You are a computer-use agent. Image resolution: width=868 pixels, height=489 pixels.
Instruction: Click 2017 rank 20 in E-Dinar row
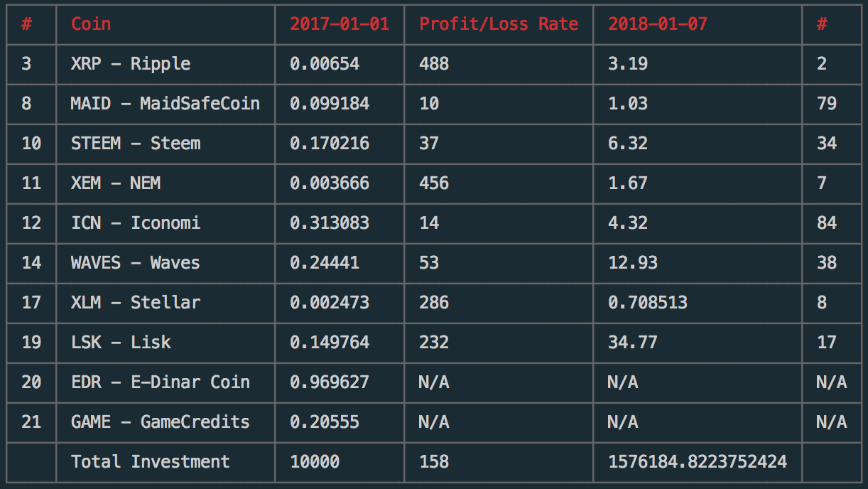pyautogui.click(x=31, y=382)
